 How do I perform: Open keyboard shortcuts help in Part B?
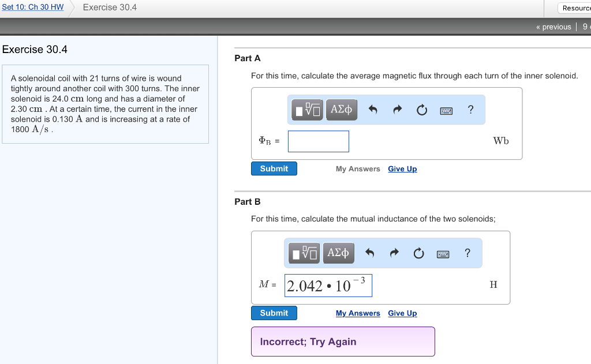443,253
